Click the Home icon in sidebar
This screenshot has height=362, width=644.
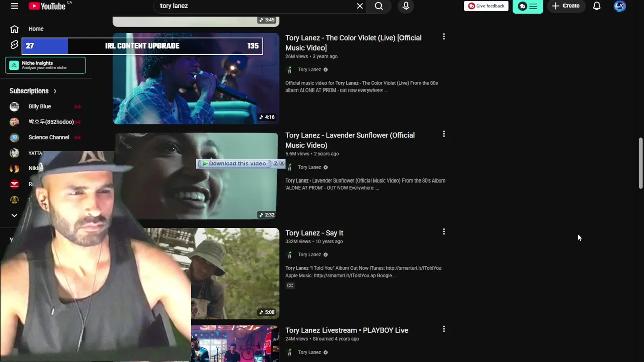[x=14, y=29]
